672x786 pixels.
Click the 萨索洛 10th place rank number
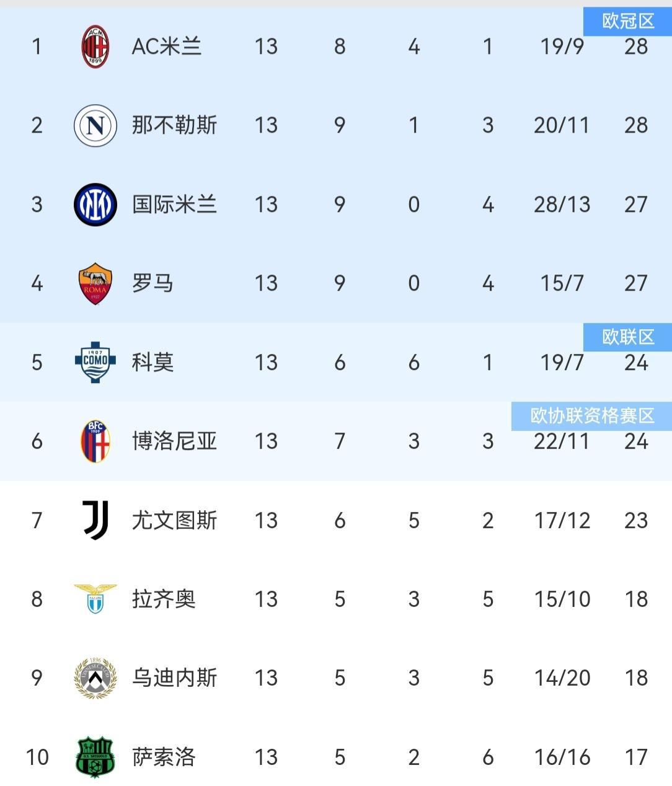37,757
